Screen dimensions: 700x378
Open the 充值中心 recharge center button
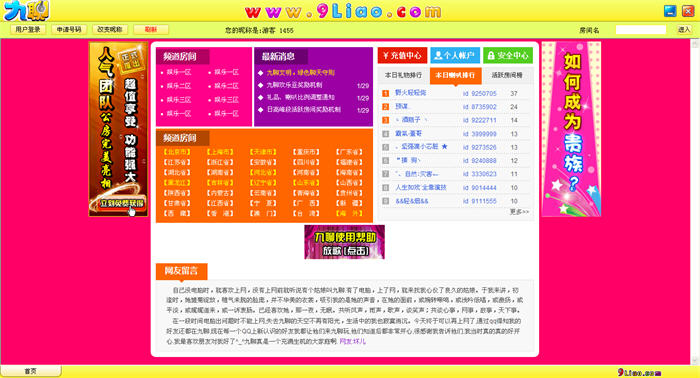point(402,55)
